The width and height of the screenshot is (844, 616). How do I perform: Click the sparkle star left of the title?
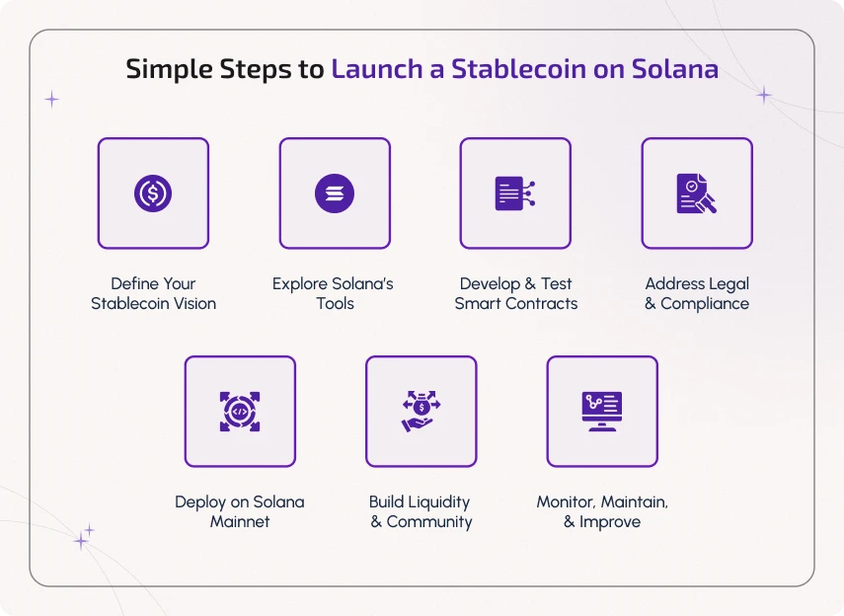click(x=52, y=100)
